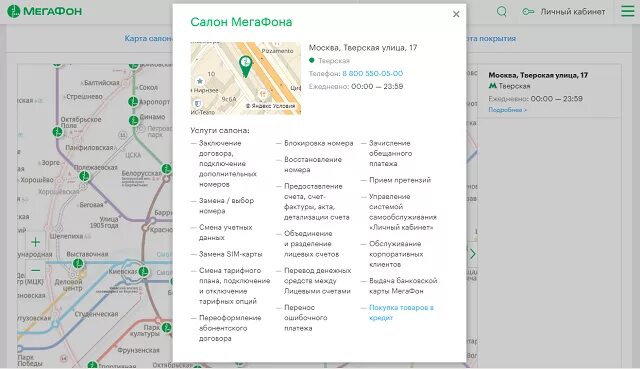Click Объединение и разделение лицевых счетов

click(x=311, y=244)
